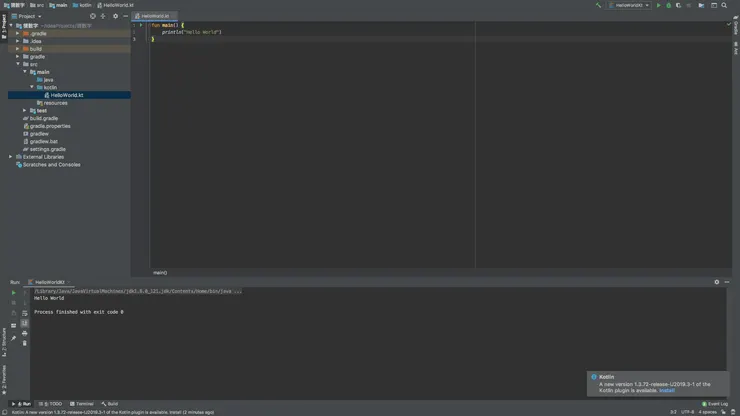The width and height of the screenshot is (740, 416).
Task: Open the Run tool window tab at bottom
Action: pos(21,404)
